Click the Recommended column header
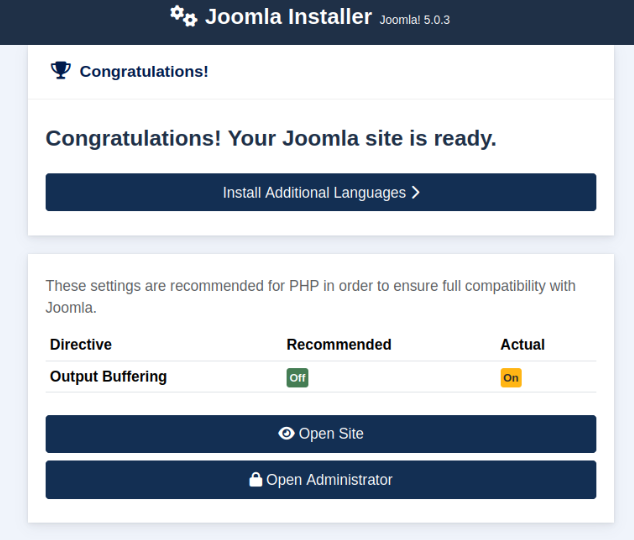Viewport: 634px width, 540px height. 339,344
